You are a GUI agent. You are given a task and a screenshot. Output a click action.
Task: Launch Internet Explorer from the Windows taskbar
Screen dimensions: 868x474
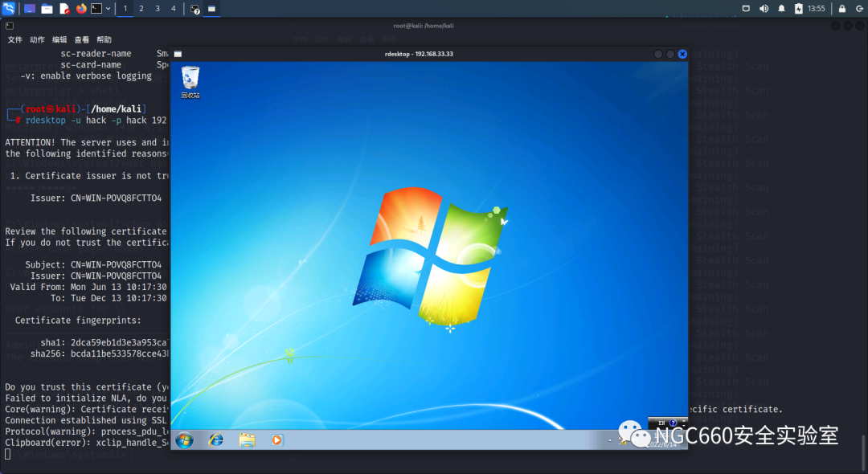tap(215, 439)
